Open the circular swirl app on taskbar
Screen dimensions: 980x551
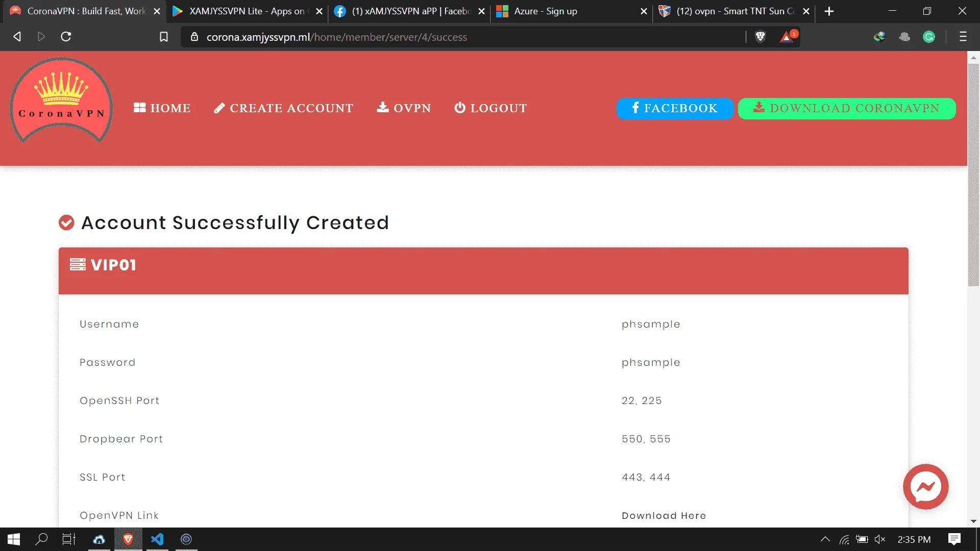tap(186, 539)
